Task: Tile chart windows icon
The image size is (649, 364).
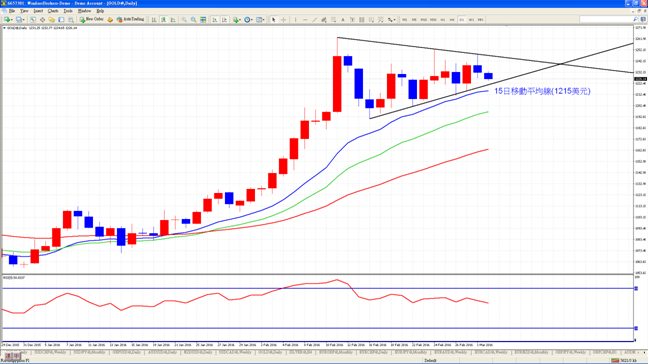Action: [203, 19]
